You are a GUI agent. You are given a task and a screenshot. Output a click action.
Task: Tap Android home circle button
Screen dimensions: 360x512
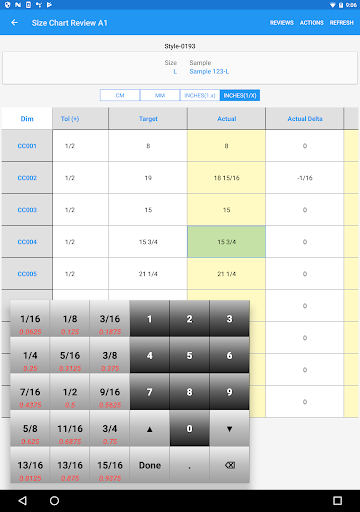[x=54, y=501]
